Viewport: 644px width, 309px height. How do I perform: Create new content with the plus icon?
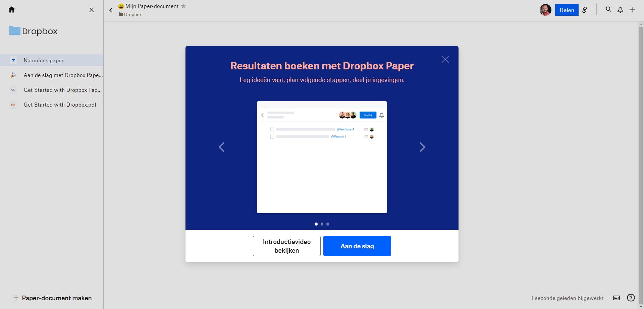(x=633, y=10)
